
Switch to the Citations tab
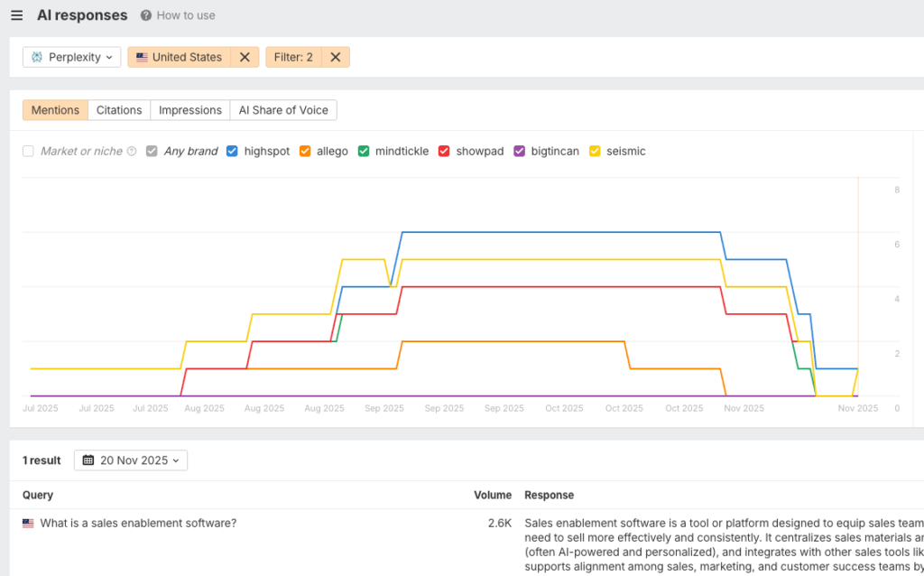119,110
